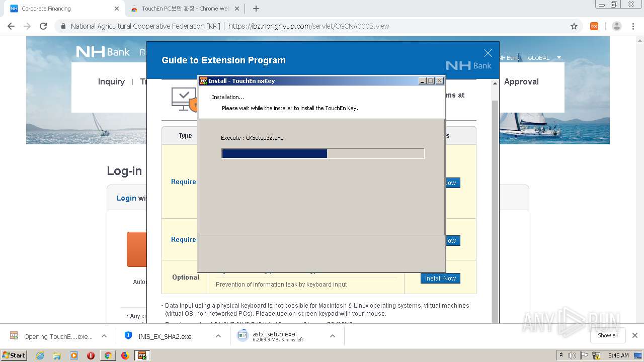Click the network tray icon
Image resolution: width=644 pixels, height=362 pixels.
click(596, 355)
